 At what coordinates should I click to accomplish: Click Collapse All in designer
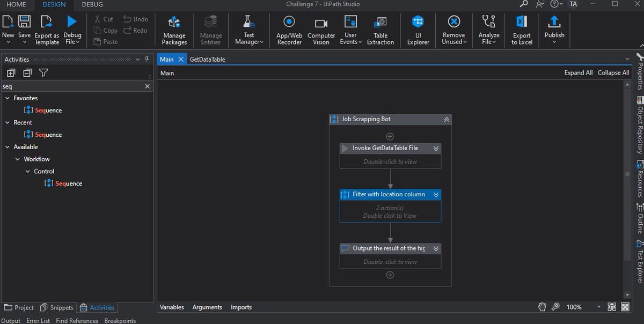[613, 73]
